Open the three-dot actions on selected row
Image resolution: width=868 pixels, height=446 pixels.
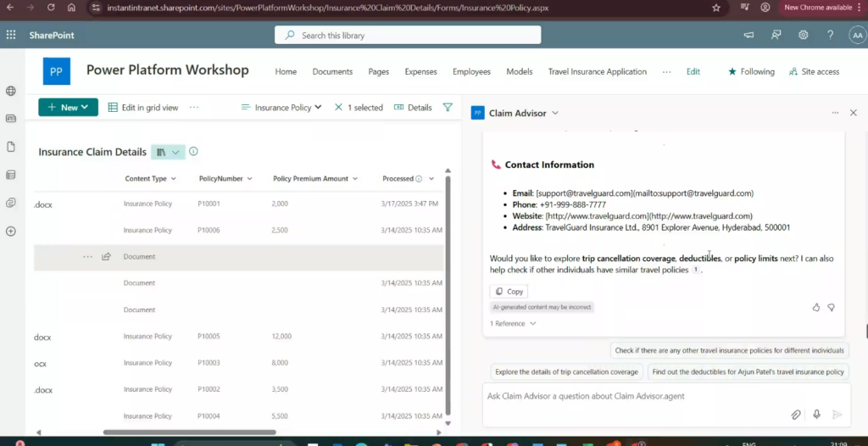(x=87, y=257)
